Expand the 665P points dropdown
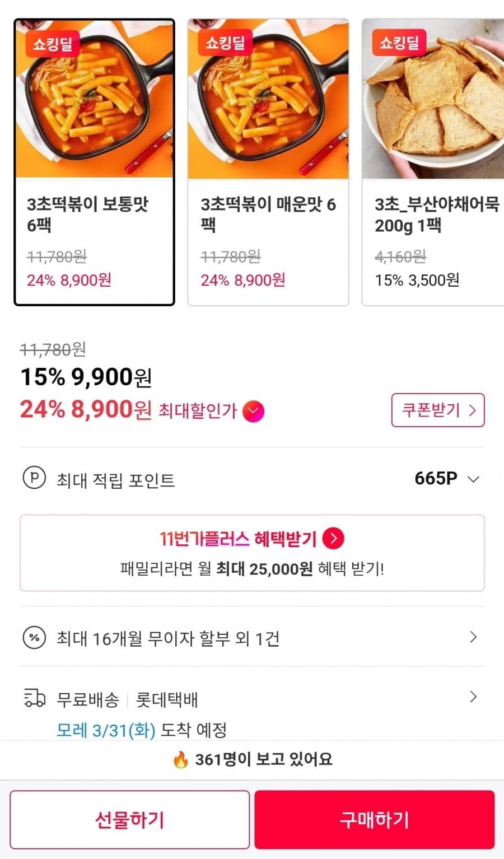This screenshot has height=859, width=504. coord(473,479)
